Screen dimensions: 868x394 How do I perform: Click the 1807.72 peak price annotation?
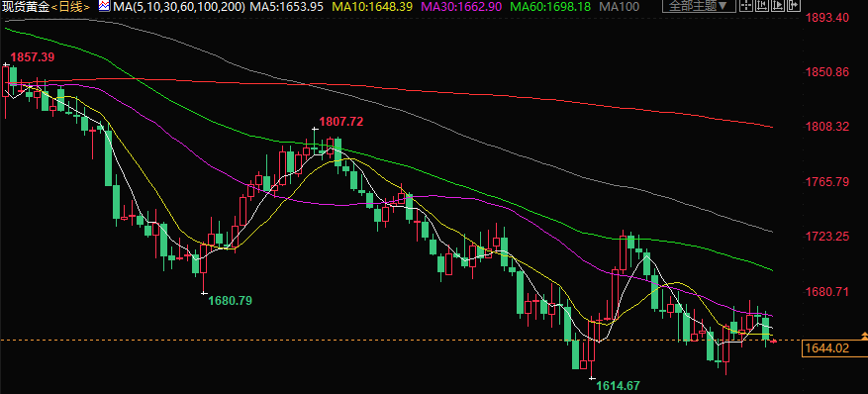coord(341,121)
